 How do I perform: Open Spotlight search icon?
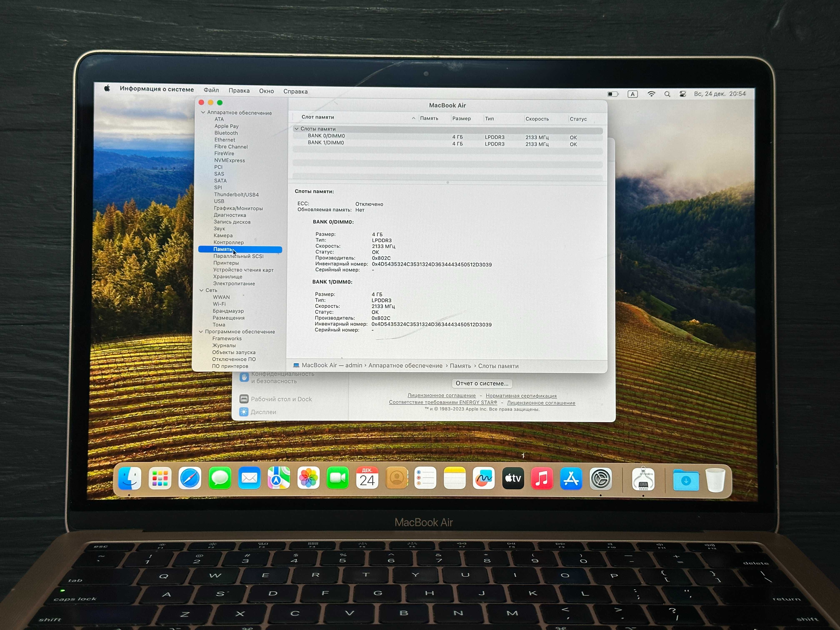(667, 94)
